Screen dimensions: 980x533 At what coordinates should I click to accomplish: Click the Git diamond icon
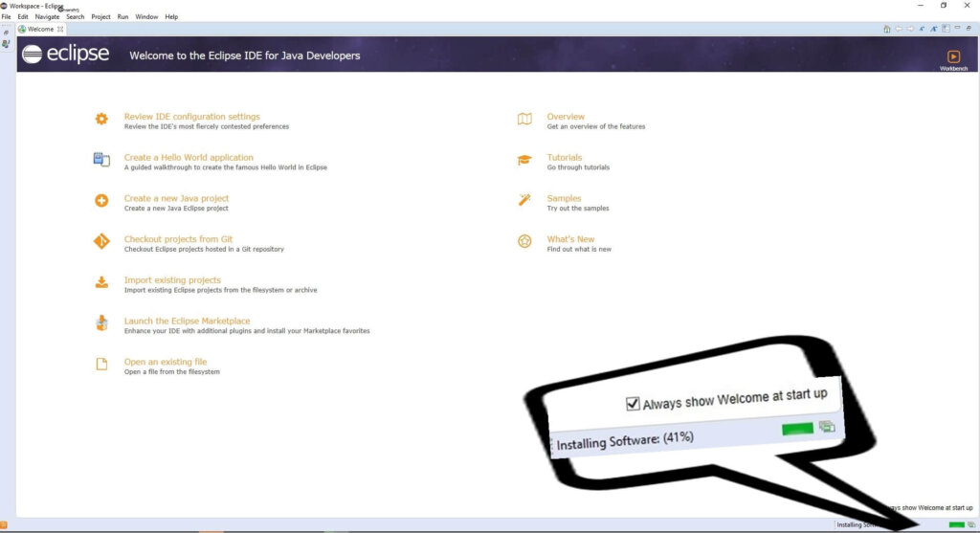click(101, 241)
